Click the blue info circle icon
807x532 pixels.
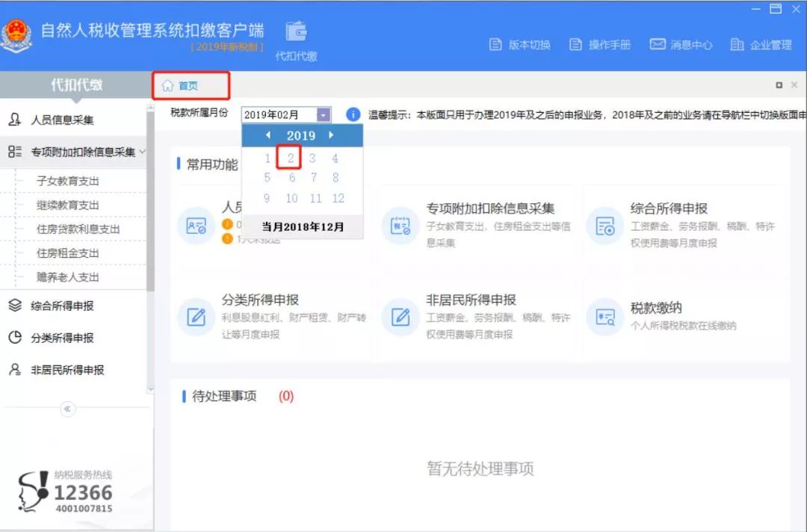(352, 114)
